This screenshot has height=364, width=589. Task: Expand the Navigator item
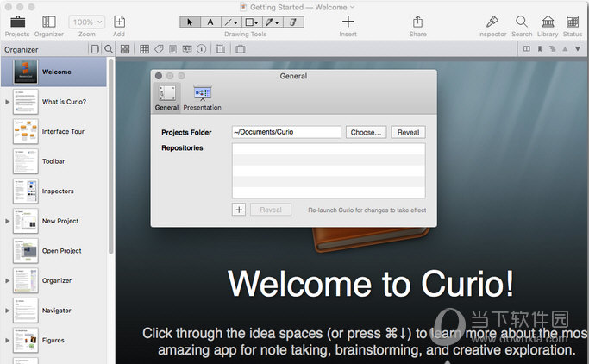(7, 311)
